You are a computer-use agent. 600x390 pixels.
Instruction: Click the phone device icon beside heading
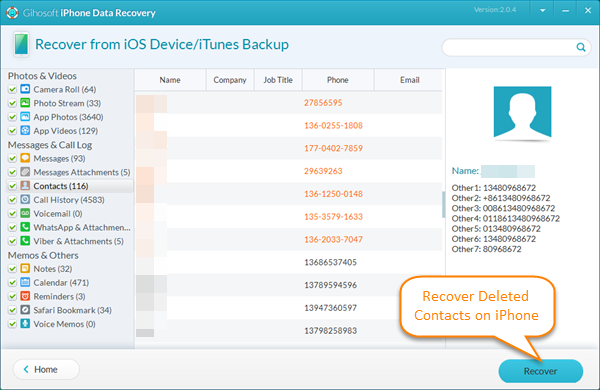tap(21, 44)
